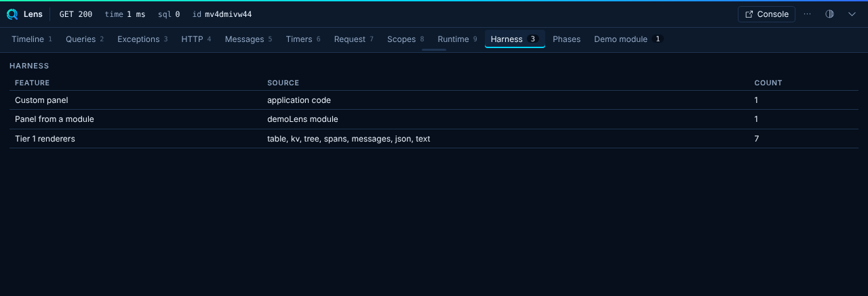Viewport: 868px width, 296px height.
Task: Open the more options ellipsis menu
Action: point(807,14)
